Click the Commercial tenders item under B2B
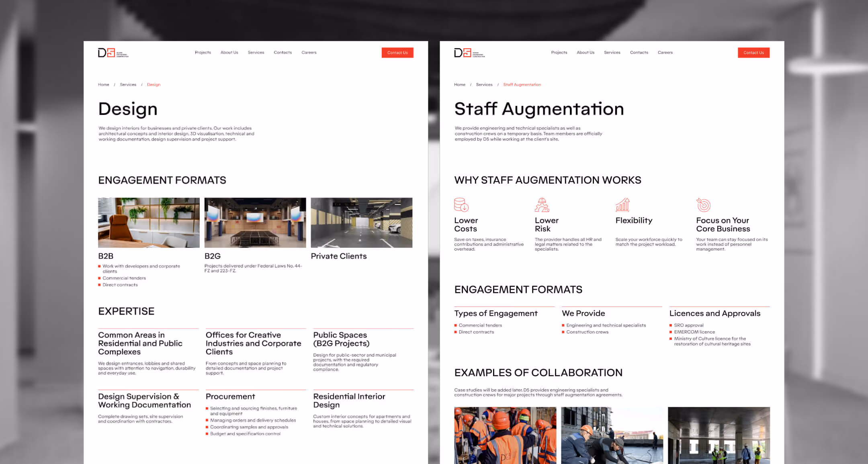Viewport: 868px width, 464px height. point(124,278)
